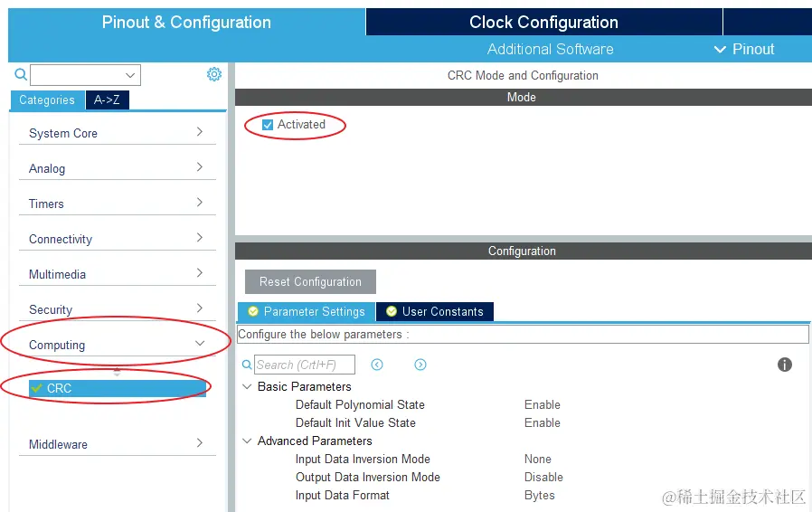Screen dimensions: 812x512
Task: Expand the System Core category
Action: click(x=117, y=133)
